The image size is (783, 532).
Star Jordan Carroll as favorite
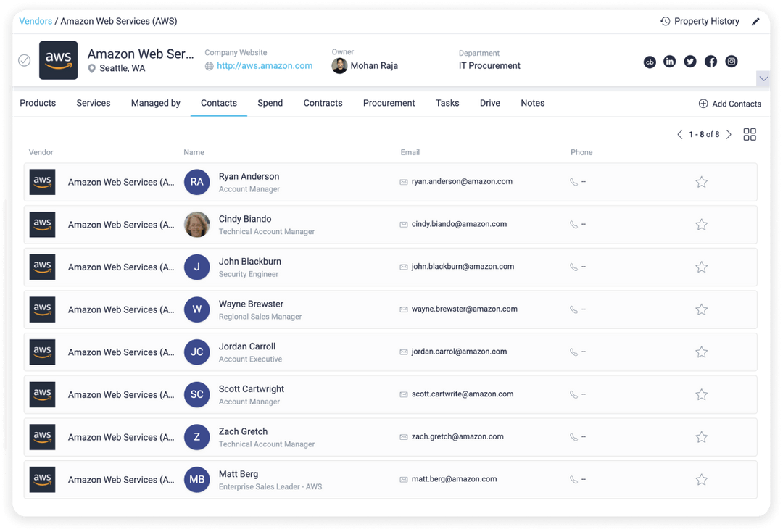coord(701,352)
